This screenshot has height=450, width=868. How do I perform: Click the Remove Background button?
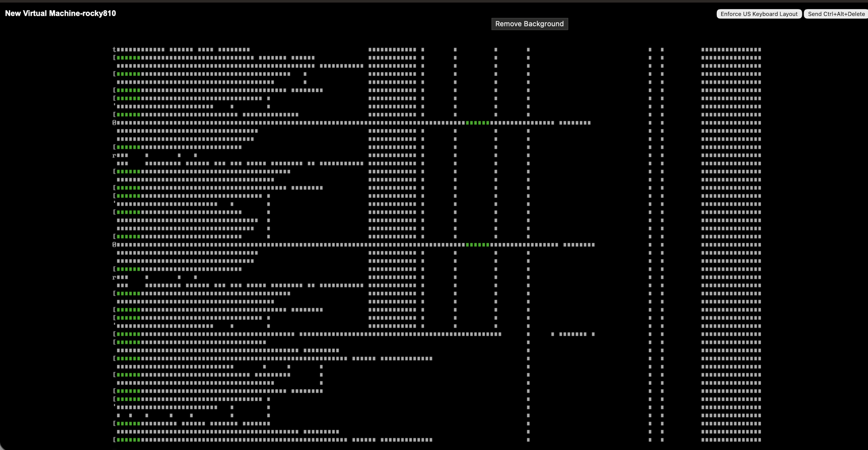[529, 24]
